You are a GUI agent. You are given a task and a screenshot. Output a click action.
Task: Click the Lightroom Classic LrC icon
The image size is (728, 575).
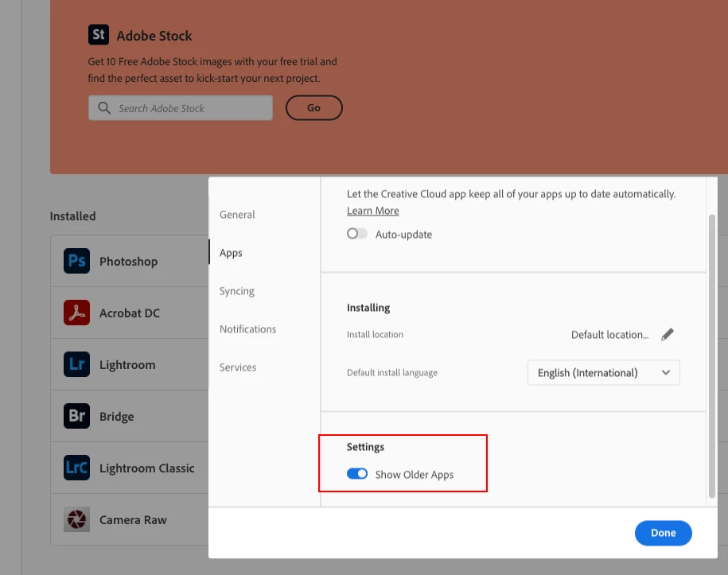(x=76, y=468)
